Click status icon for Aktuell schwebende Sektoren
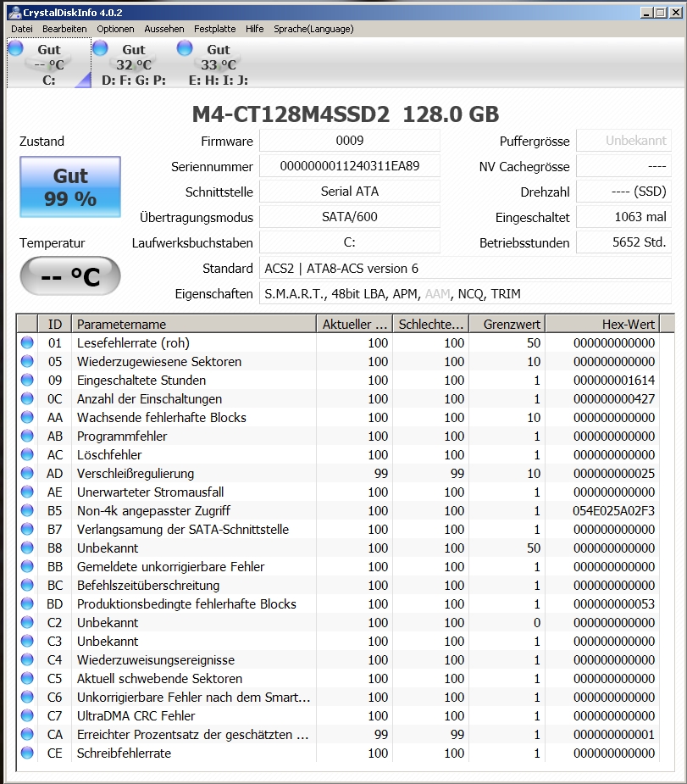The image size is (687, 784). pyautogui.click(x=27, y=678)
